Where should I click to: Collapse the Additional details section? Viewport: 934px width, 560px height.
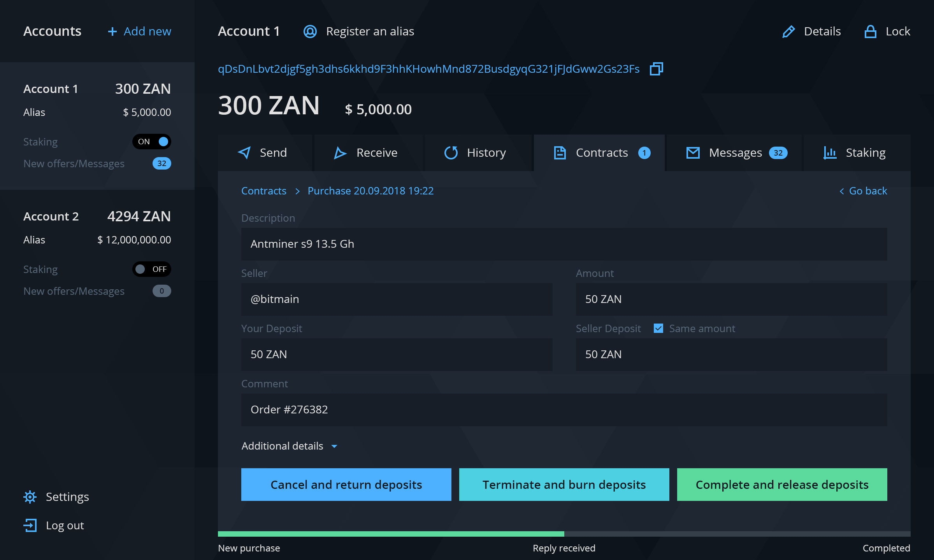pos(334,446)
